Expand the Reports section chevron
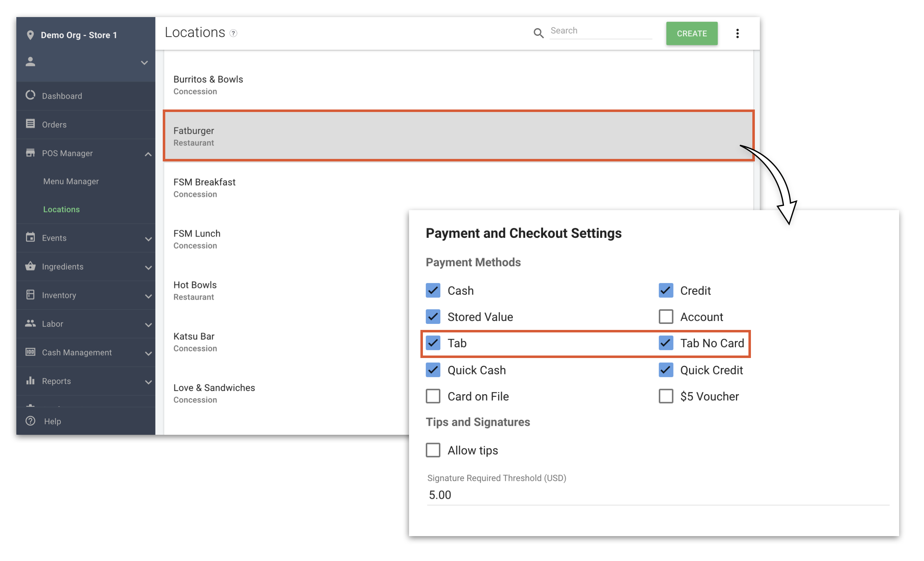The image size is (924, 561). click(149, 383)
